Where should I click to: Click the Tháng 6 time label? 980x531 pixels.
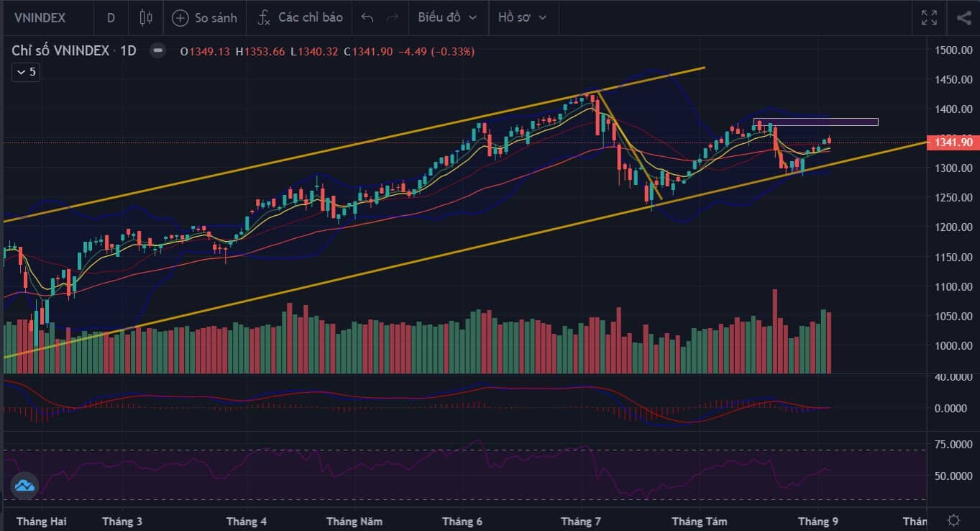[x=462, y=522]
